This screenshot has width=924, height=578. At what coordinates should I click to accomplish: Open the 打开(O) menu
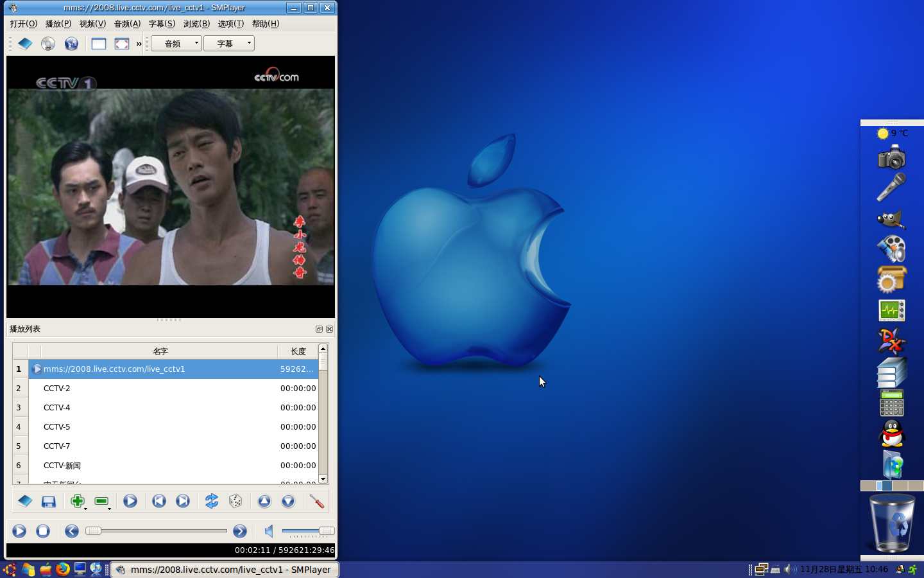pos(24,24)
